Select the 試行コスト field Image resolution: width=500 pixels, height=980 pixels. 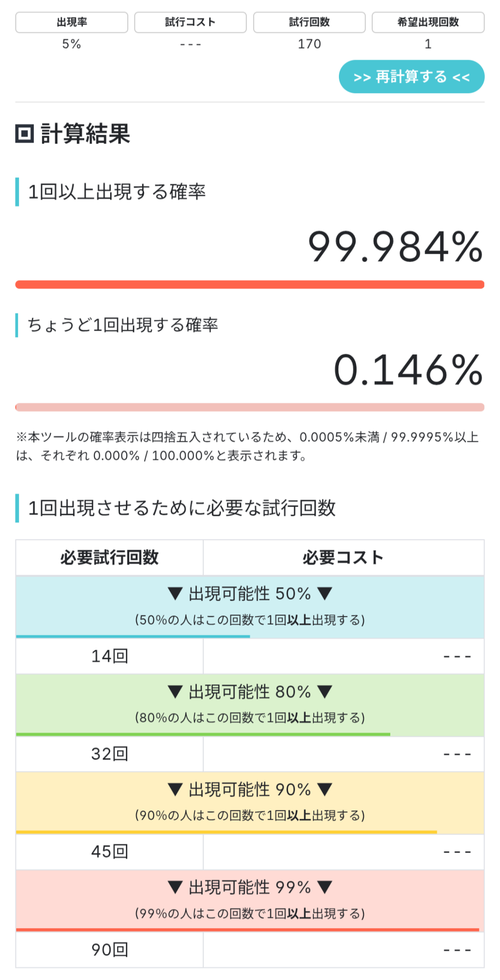coord(190,44)
